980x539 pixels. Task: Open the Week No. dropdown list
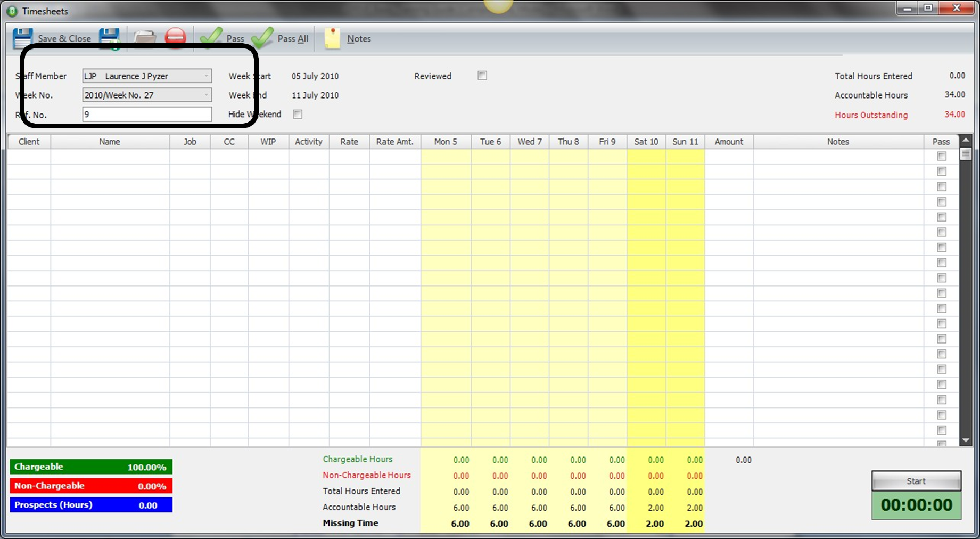point(207,95)
